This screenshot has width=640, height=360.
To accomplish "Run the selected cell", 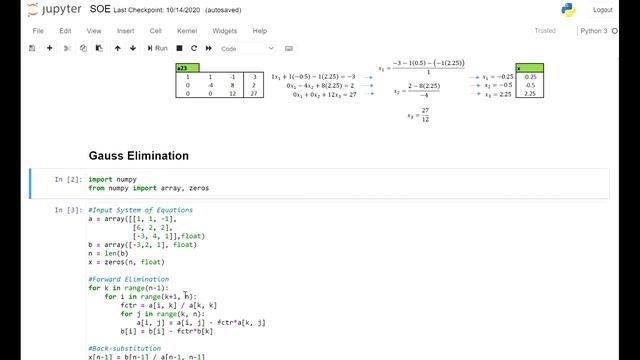I will point(158,48).
